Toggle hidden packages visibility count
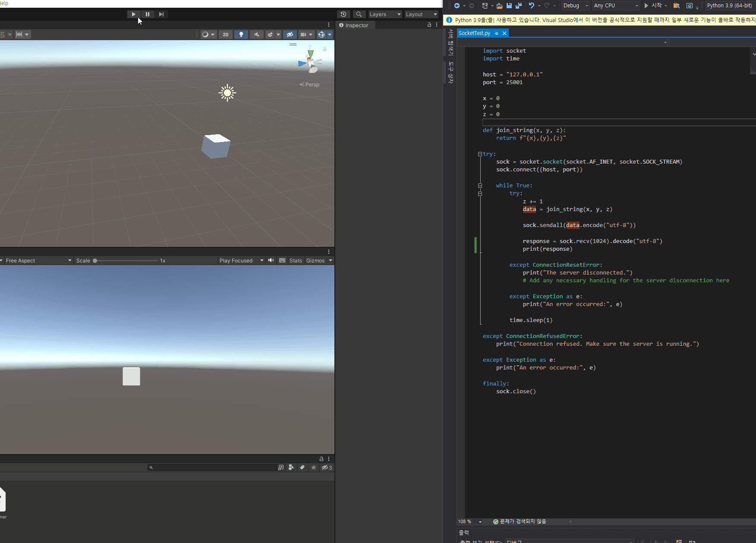This screenshot has width=756, height=543. (327, 467)
